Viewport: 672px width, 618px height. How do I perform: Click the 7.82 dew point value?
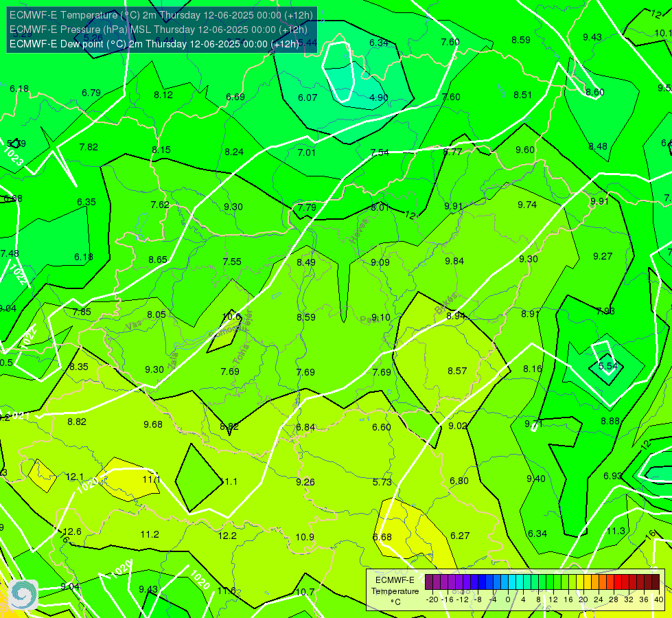click(89, 147)
